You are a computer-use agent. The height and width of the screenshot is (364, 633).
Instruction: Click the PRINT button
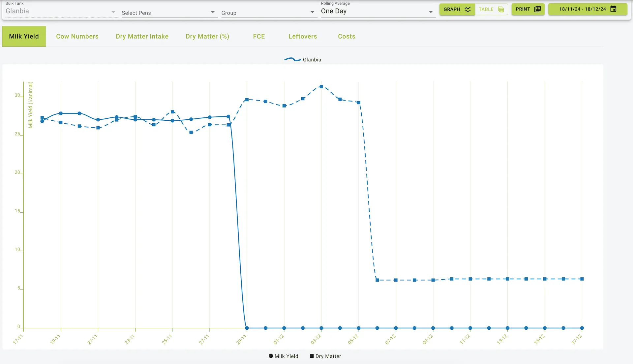(x=527, y=9)
